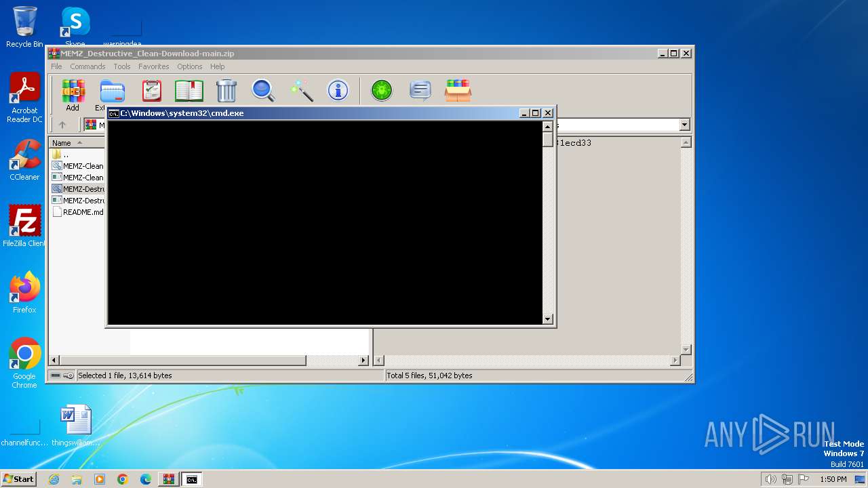Screen dimensions: 868x488
Task: Select the channelfunc desktop file
Action: [24, 432]
